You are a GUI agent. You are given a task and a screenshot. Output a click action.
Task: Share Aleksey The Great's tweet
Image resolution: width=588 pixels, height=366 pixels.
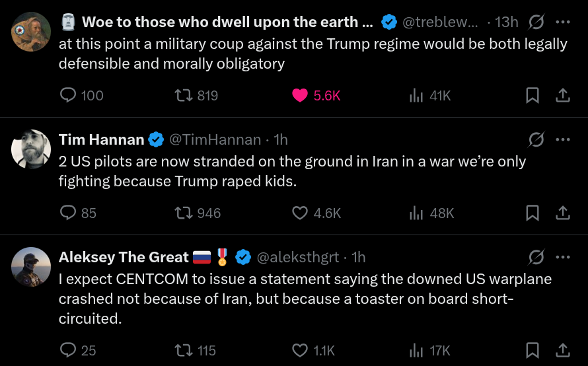point(562,350)
